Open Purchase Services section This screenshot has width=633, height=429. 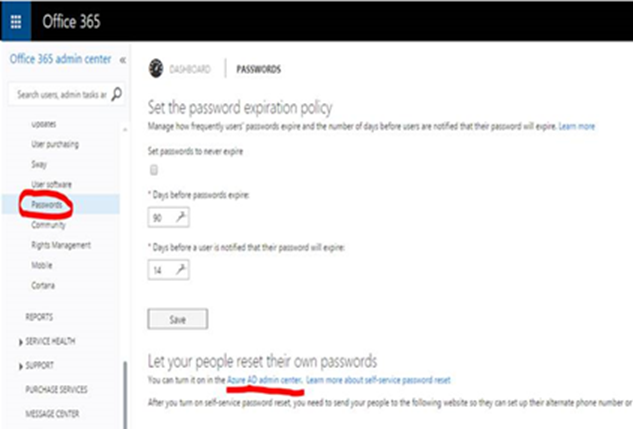[x=56, y=389]
